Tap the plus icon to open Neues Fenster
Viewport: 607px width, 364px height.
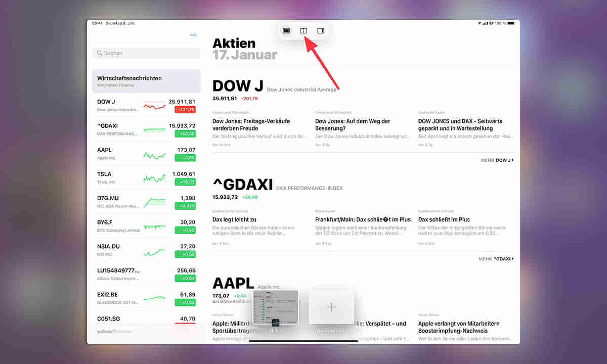(331, 307)
